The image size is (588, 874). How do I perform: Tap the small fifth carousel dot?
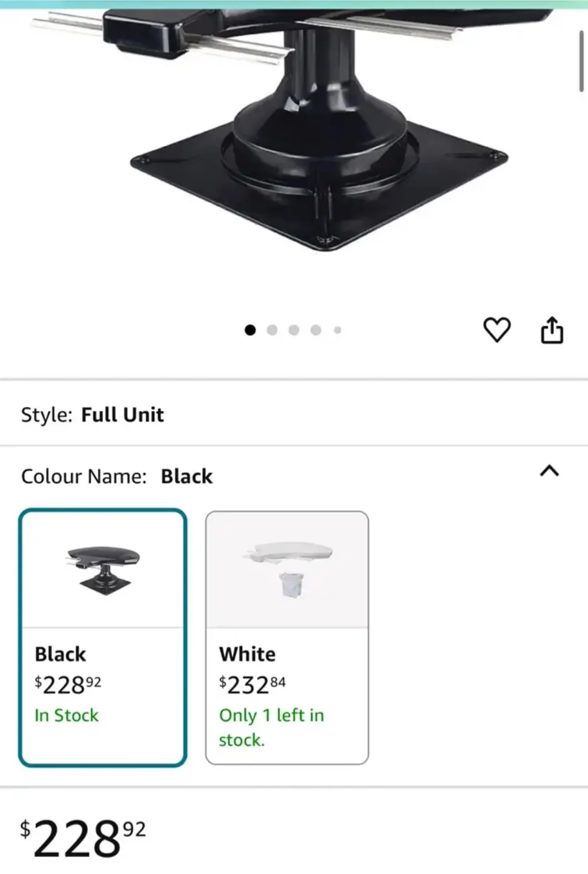point(337,330)
